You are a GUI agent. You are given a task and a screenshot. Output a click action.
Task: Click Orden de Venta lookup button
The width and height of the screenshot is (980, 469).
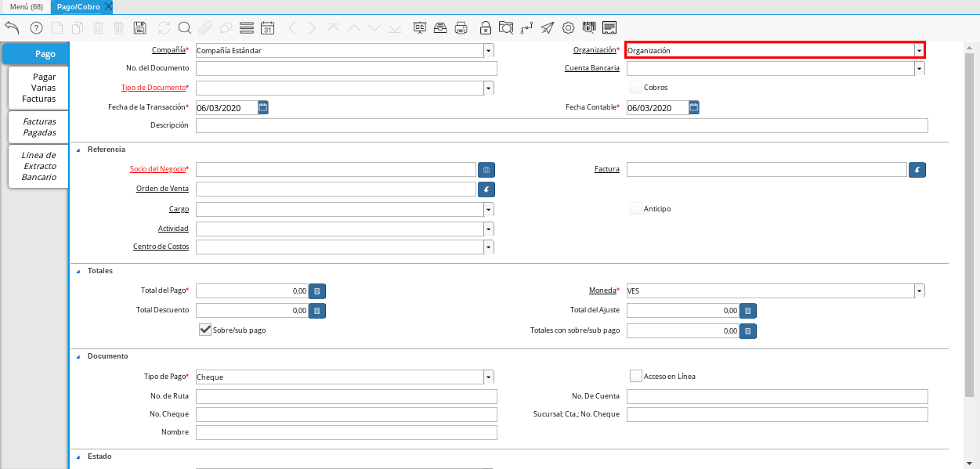[x=486, y=189]
